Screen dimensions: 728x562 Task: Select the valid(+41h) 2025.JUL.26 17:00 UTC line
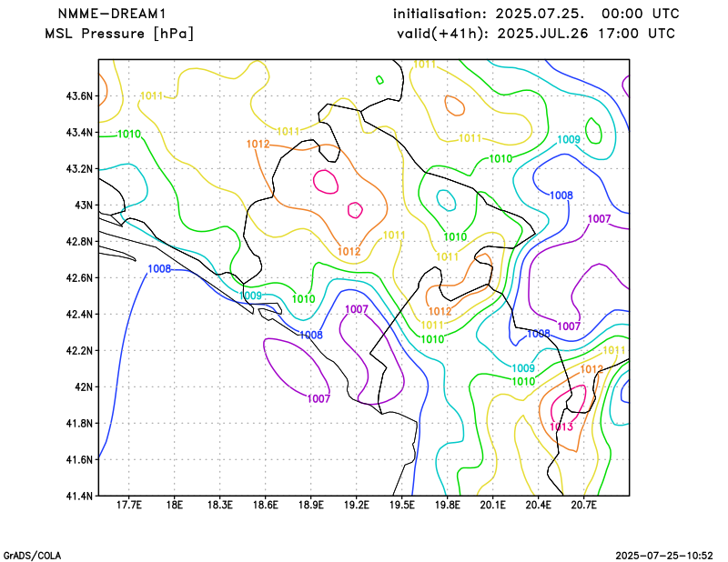[536, 34]
